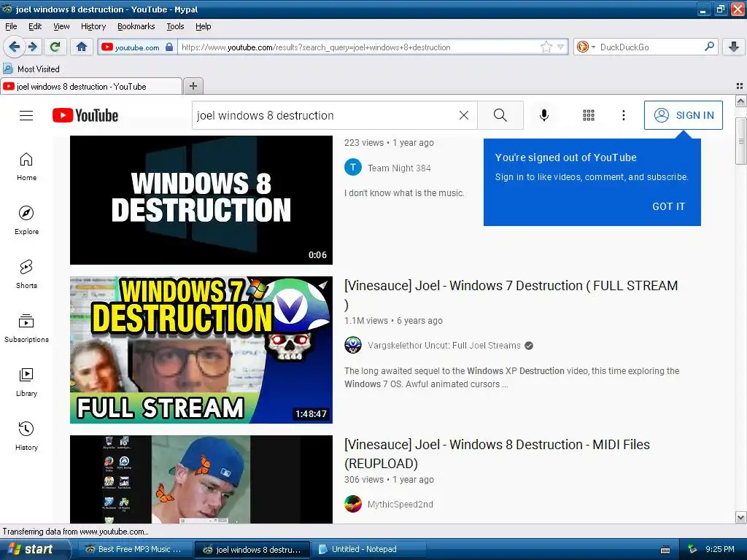Open History in YouTube sidebar
This screenshot has width=747, height=560.
[27, 436]
